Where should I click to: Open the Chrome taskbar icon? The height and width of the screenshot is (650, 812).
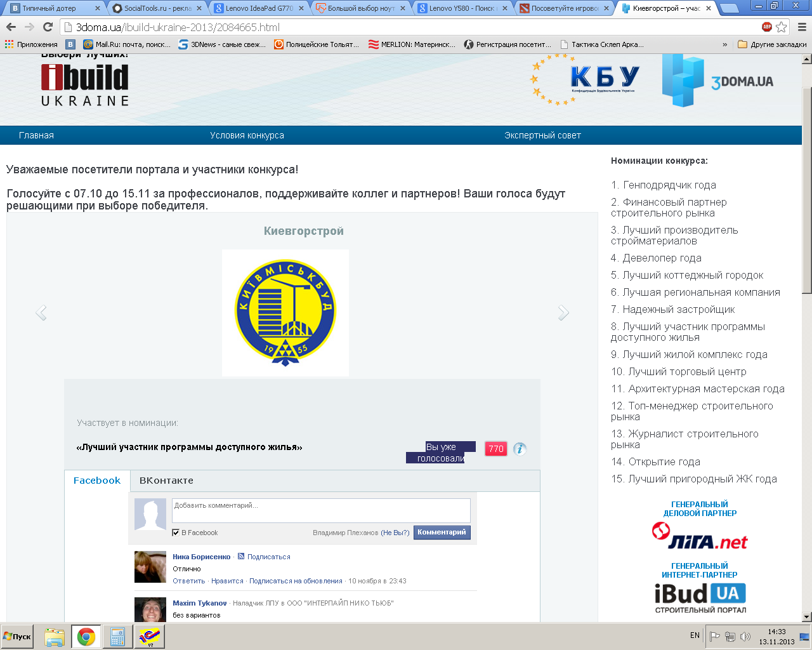86,637
